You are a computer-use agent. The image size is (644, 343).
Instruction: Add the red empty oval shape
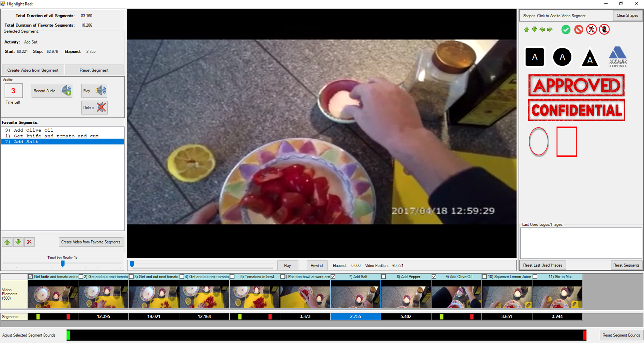click(538, 141)
